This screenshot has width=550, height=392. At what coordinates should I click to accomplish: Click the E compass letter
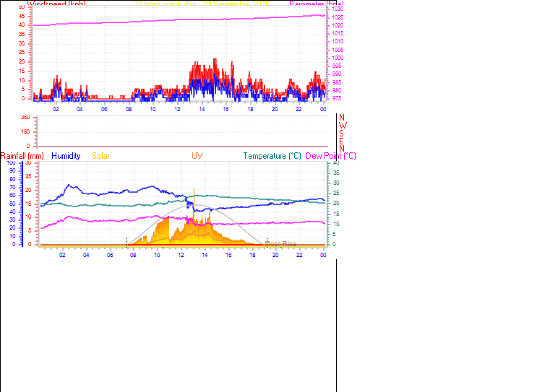coord(342,141)
